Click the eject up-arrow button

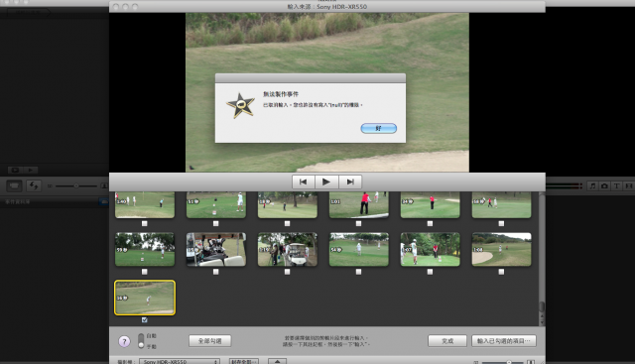click(x=278, y=361)
